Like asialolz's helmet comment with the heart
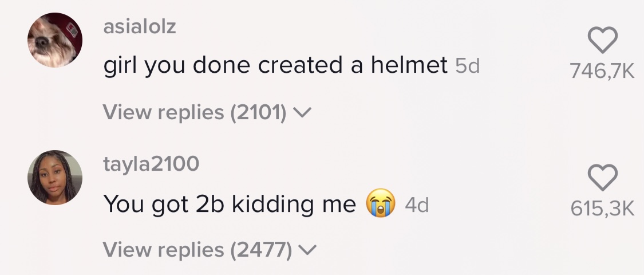 coord(603,40)
